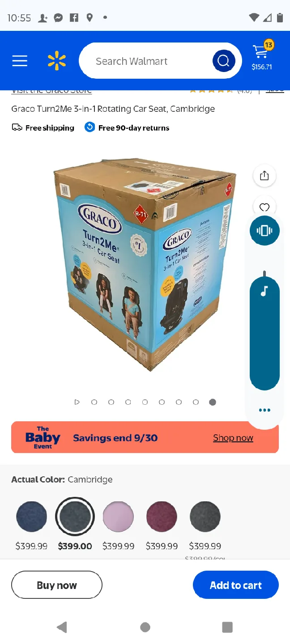The height and width of the screenshot is (644, 290).
Task: Tap the music note media volume icon
Action: pyautogui.click(x=264, y=292)
